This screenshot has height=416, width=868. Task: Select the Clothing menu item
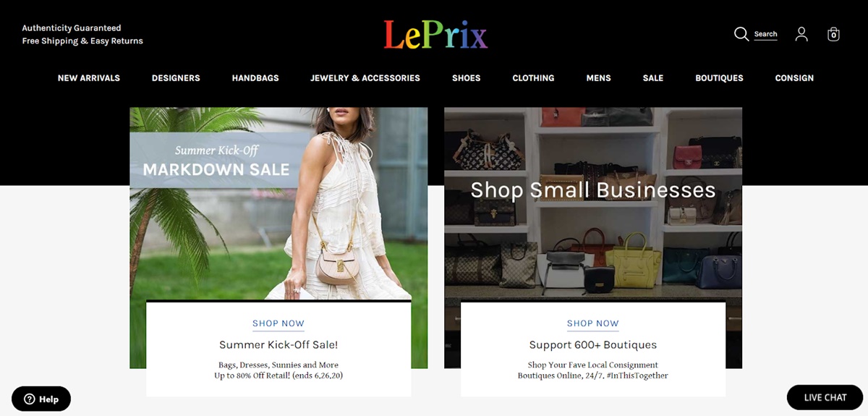pyautogui.click(x=533, y=78)
